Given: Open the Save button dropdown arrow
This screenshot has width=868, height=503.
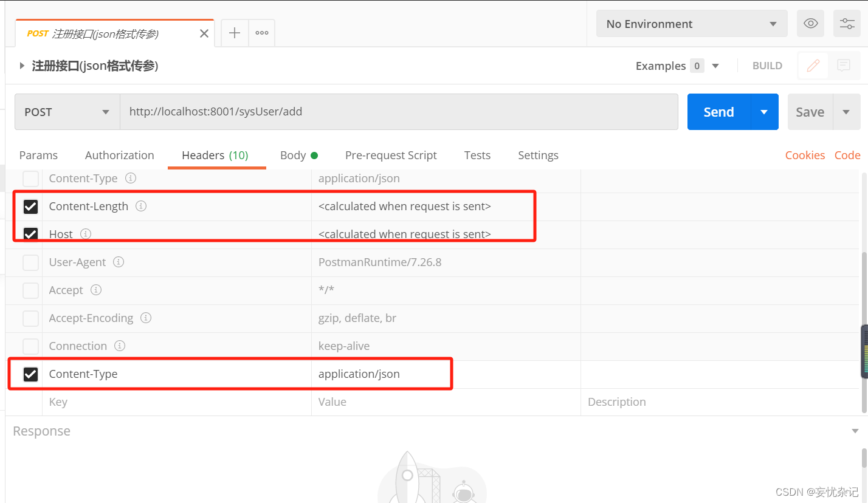Looking at the screenshot, I should [x=846, y=112].
